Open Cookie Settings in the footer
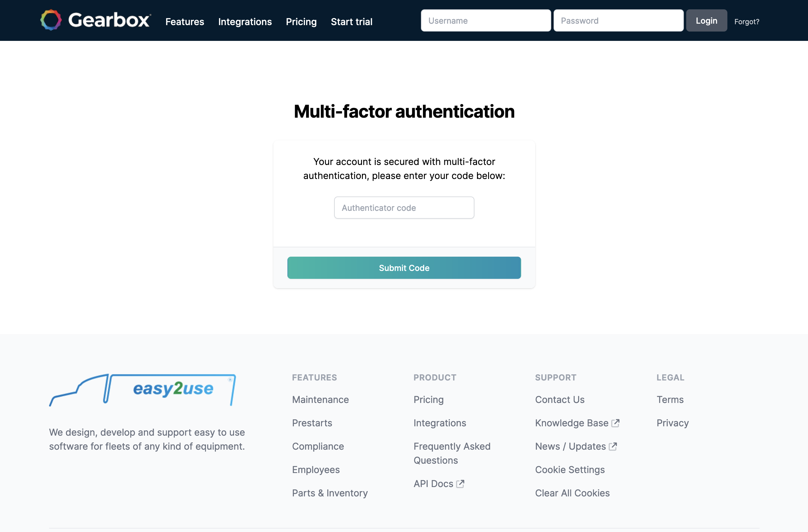The height and width of the screenshot is (532, 808). click(x=570, y=470)
